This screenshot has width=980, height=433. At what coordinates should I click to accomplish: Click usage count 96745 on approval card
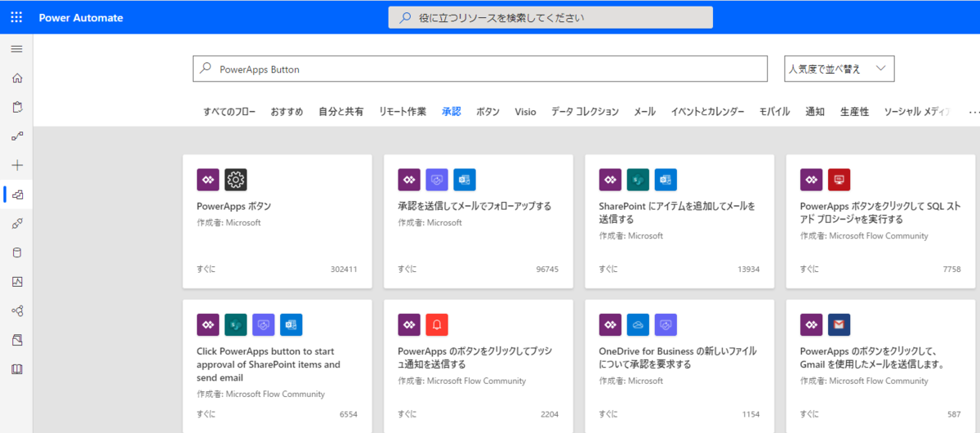[x=547, y=269]
